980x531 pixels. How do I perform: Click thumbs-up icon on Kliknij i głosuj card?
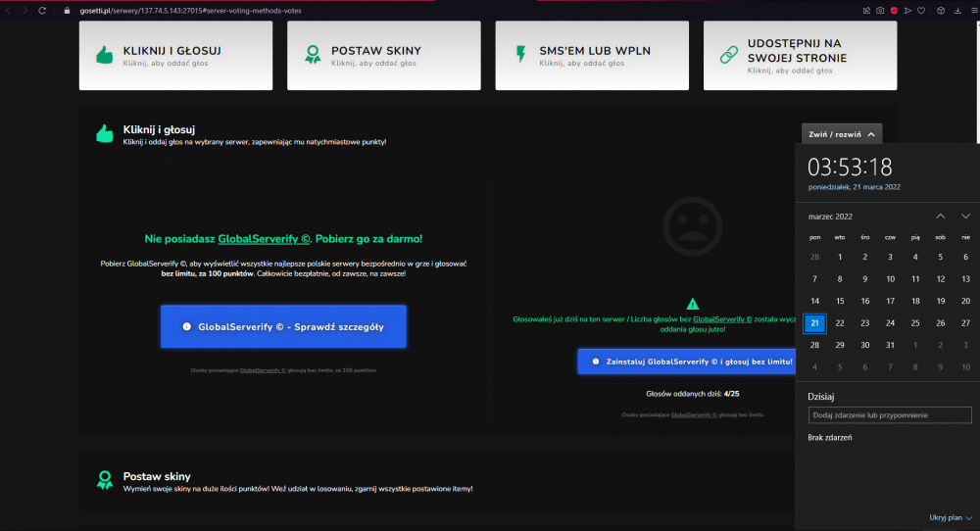click(x=105, y=55)
